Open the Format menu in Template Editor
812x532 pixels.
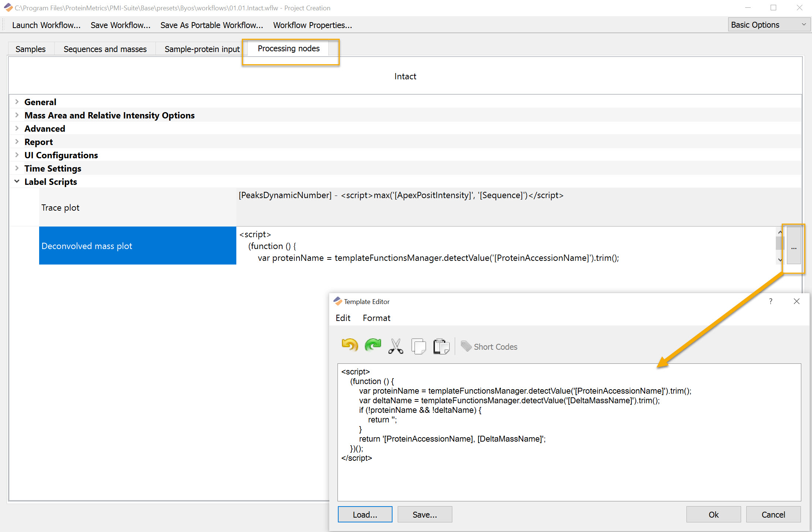376,318
